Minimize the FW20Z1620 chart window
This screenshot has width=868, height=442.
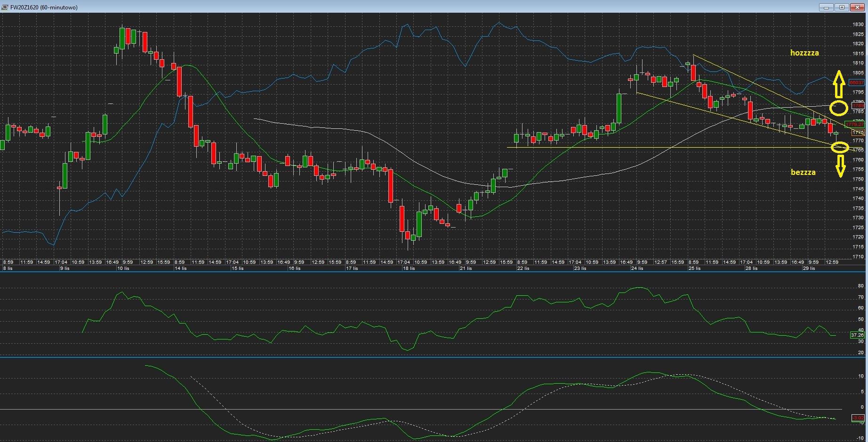point(826,7)
